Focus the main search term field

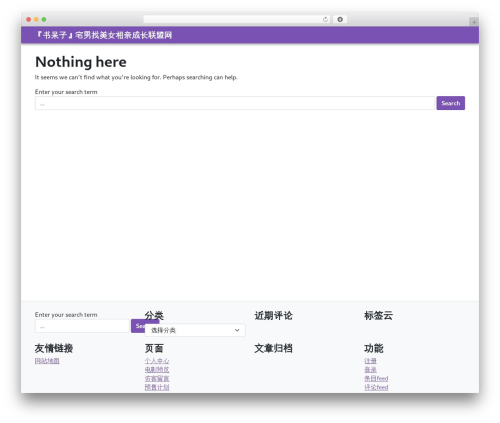[x=235, y=103]
